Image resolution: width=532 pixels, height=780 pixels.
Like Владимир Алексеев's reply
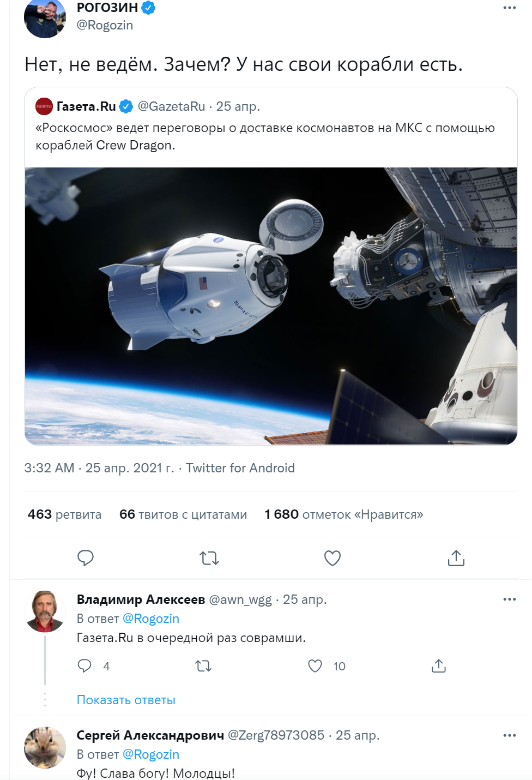coord(316,666)
